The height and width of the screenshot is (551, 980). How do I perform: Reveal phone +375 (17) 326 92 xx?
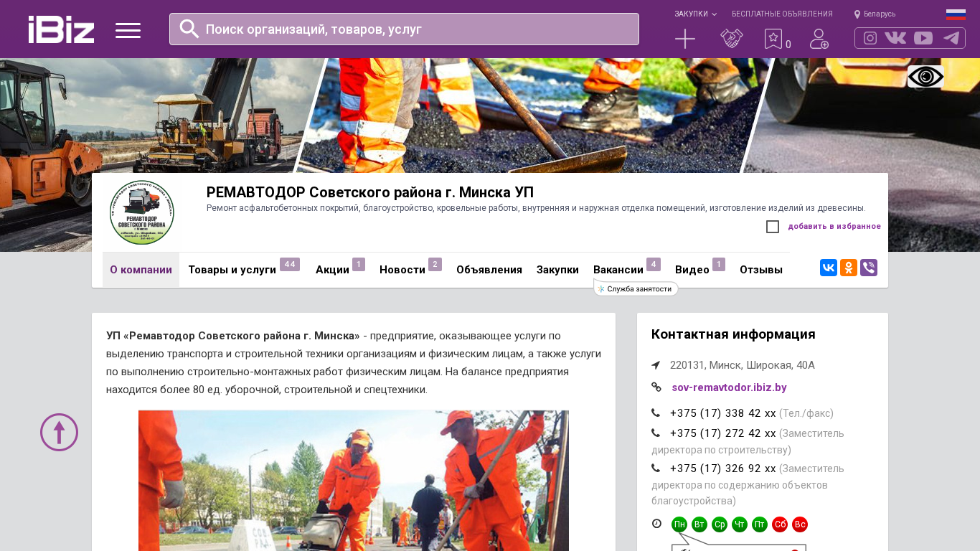(722, 468)
